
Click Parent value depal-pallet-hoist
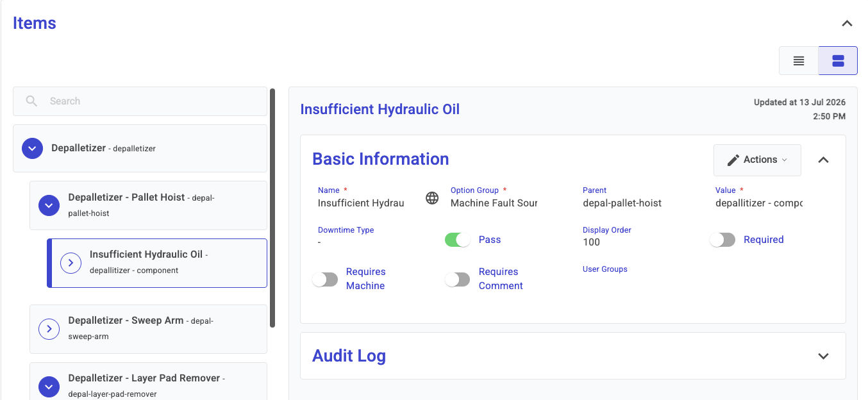pos(622,203)
